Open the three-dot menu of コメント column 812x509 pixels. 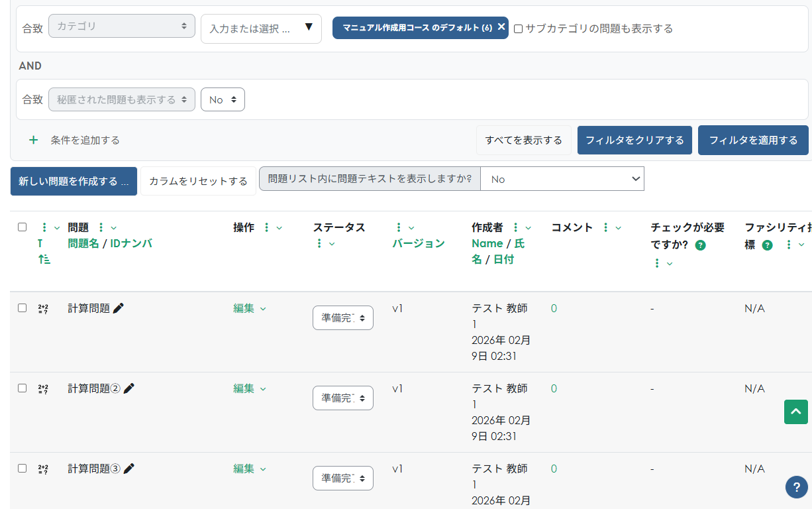coord(605,227)
